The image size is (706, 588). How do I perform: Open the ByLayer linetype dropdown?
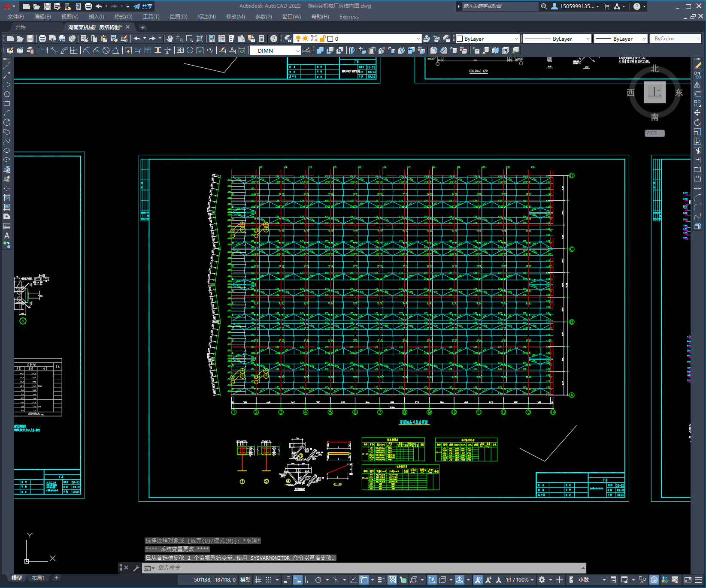(558, 39)
